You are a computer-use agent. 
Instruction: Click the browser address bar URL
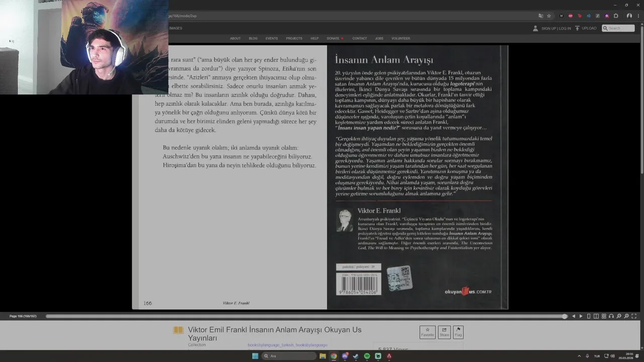[x=183, y=16]
